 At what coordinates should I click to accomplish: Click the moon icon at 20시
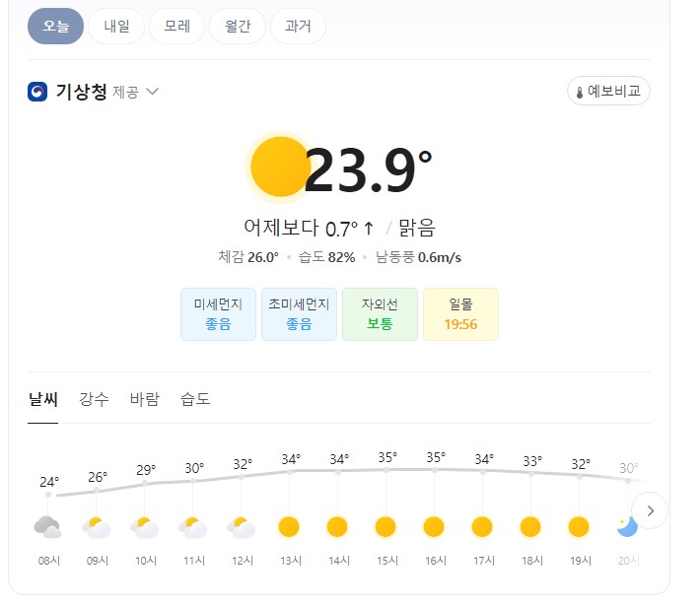coord(627,527)
